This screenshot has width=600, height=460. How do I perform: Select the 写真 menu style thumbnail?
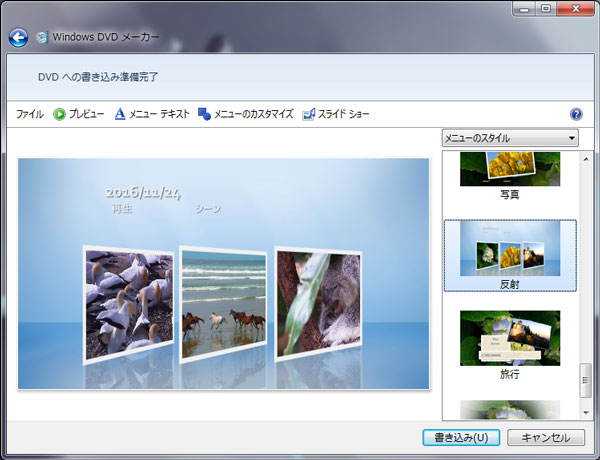(510, 170)
